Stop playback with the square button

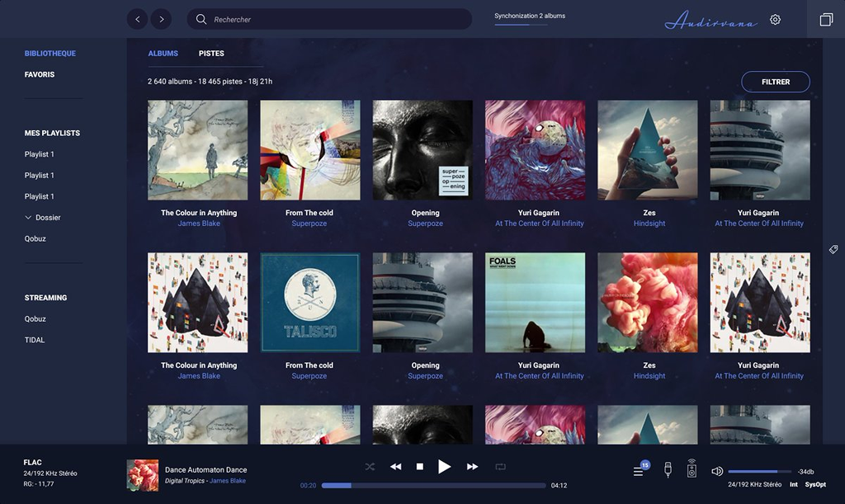[420, 467]
